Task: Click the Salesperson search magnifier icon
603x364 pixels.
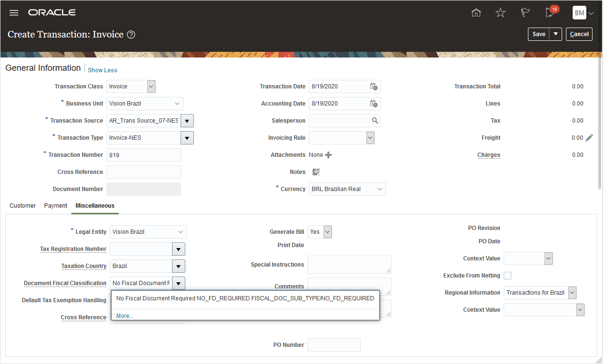Action: (375, 121)
